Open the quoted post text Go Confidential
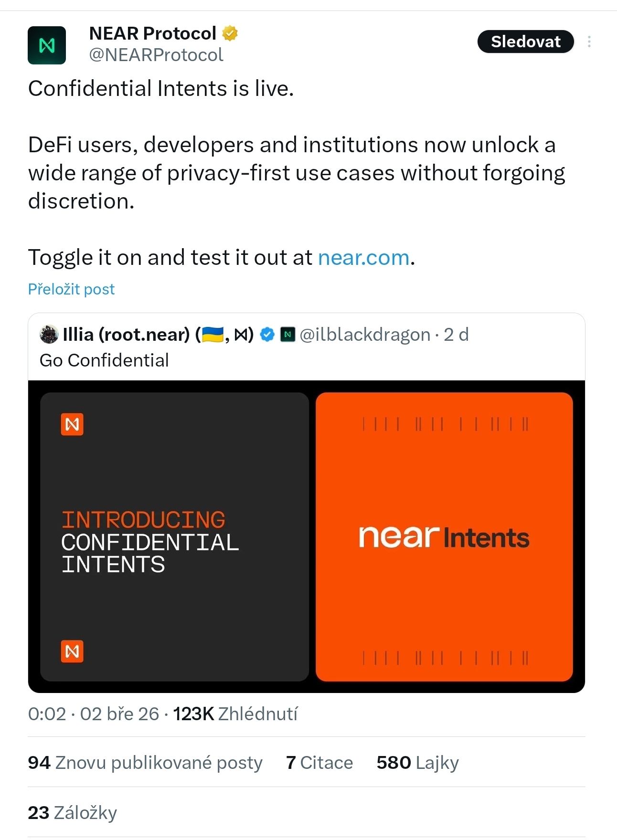This screenshot has height=840, width=617. (x=104, y=360)
